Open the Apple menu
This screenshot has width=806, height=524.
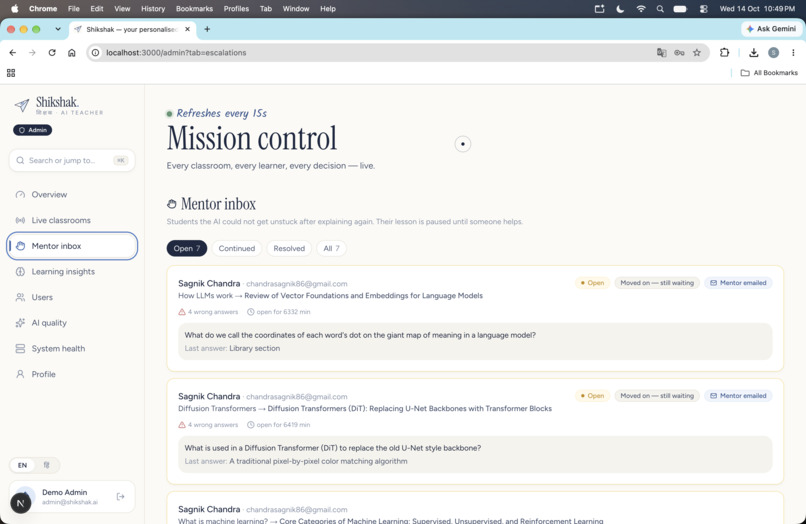tap(14, 9)
